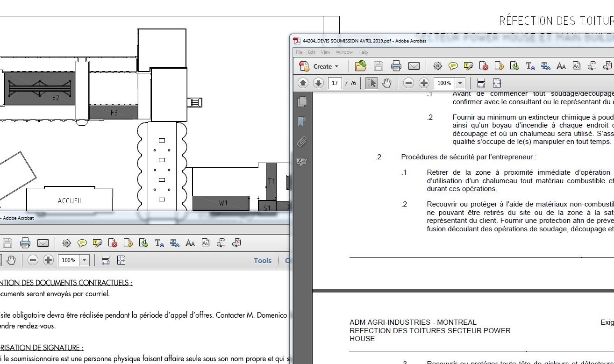Select the highlight text tool
This screenshot has height=364, width=614.
click(x=468, y=66)
